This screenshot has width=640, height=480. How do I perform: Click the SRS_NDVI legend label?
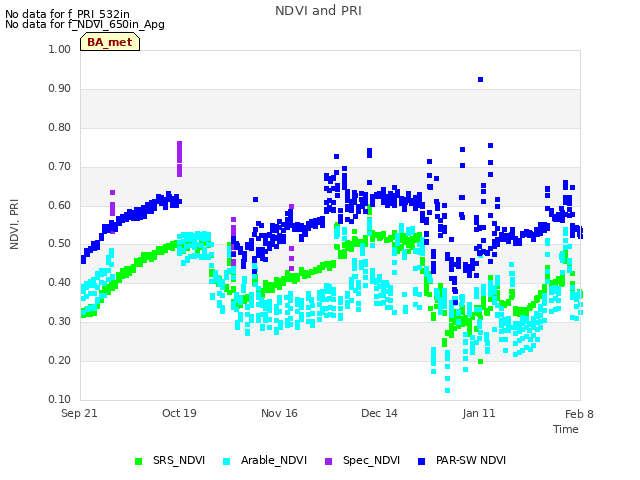(x=179, y=460)
